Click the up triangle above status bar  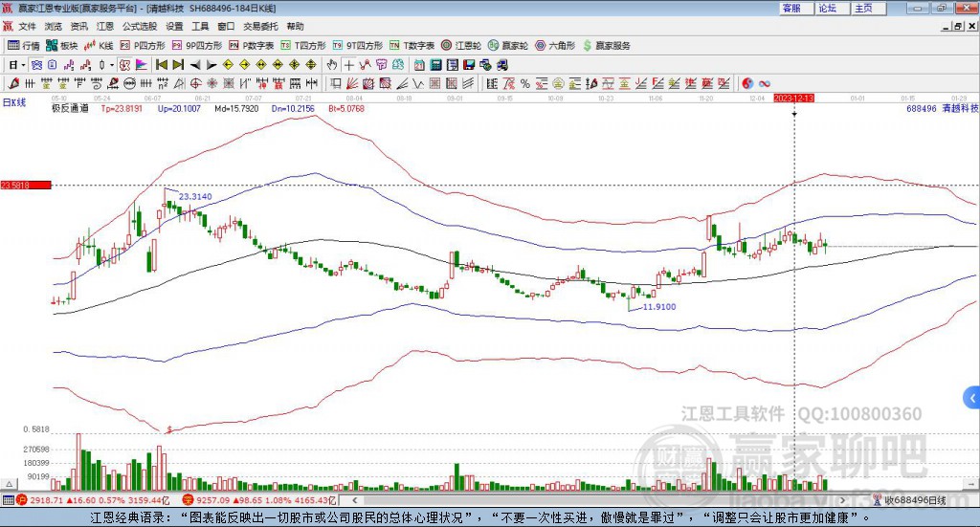coord(9,484)
